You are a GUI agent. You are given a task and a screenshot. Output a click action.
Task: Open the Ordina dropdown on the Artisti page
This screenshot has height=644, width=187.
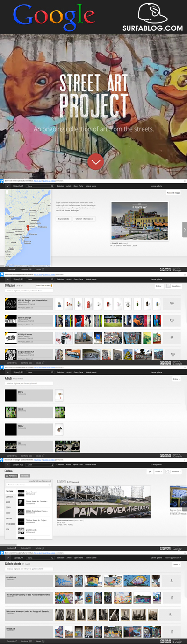[x=176, y=379]
